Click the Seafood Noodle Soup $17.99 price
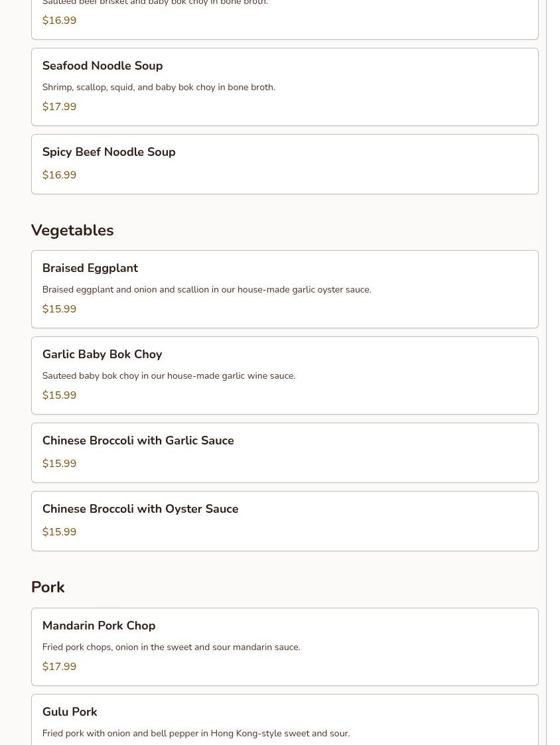Viewport: 560px width, 745px height. point(59,107)
